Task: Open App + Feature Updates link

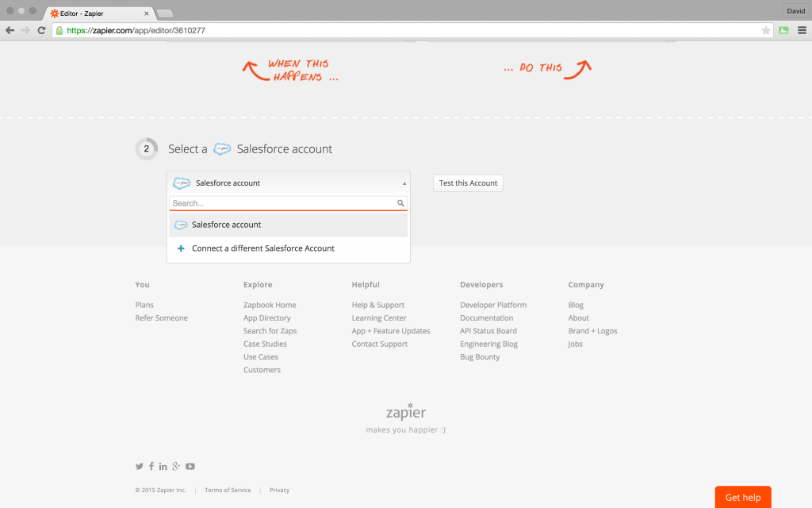Action: tap(391, 331)
